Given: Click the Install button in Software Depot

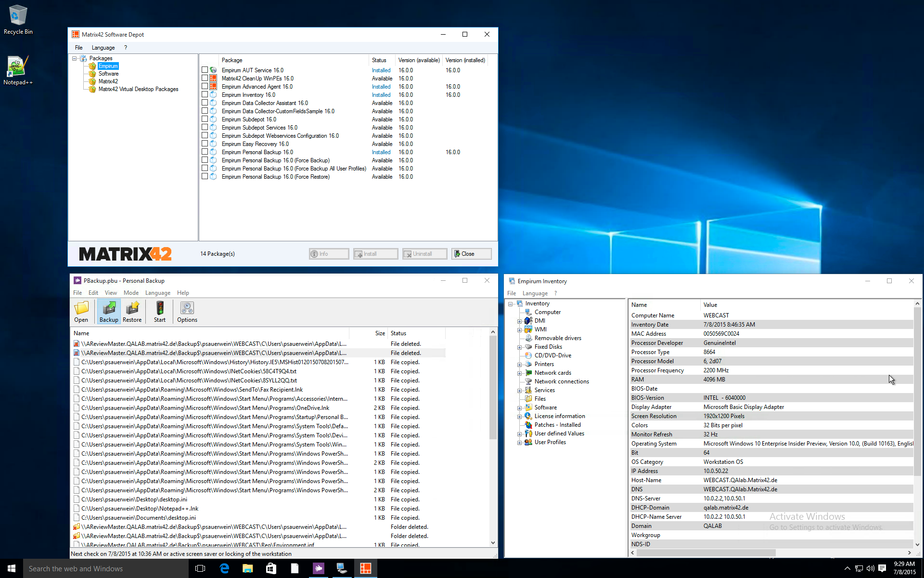Looking at the screenshot, I should tap(375, 254).
